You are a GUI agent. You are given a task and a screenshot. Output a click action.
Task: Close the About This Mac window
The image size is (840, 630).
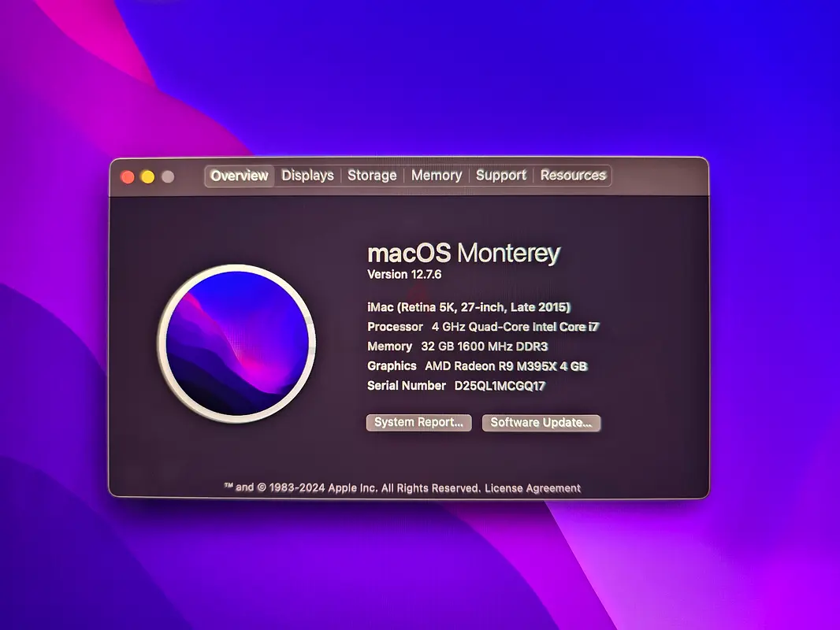click(128, 177)
